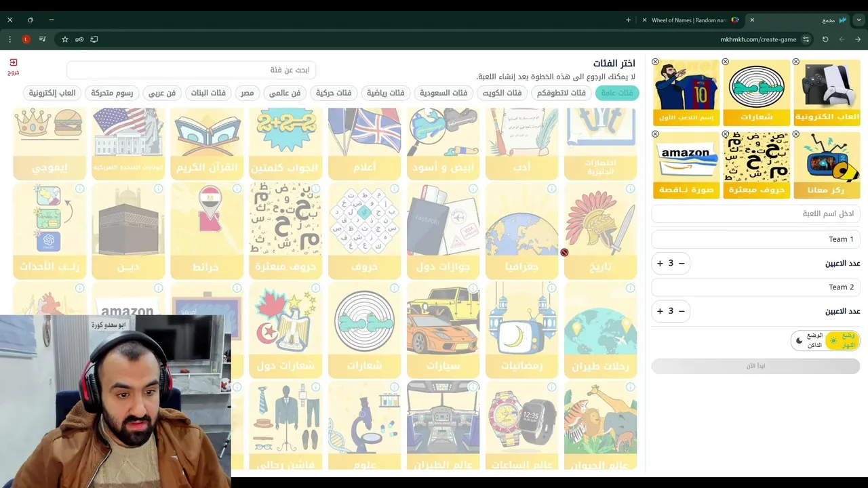Image resolution: width=868 pixels, height=488 pixels.
Task: Choose the إيموجي category card
Action: click(x=50, y=143)
